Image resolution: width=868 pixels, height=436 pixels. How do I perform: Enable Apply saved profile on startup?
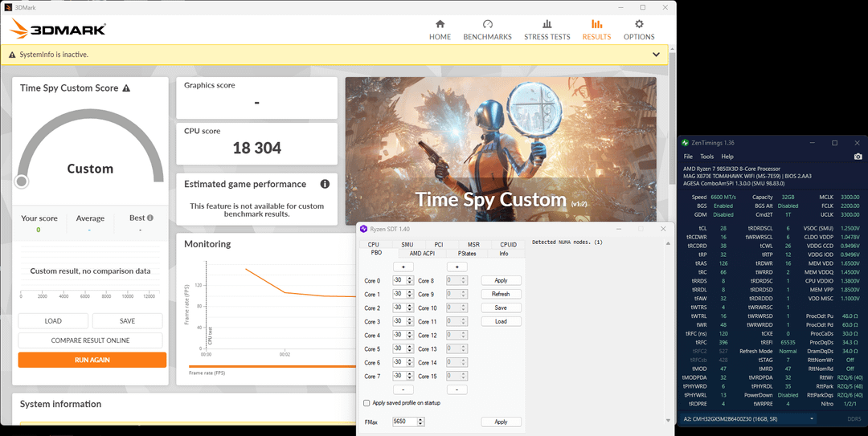pyautogui.click(x=367, y=403)
